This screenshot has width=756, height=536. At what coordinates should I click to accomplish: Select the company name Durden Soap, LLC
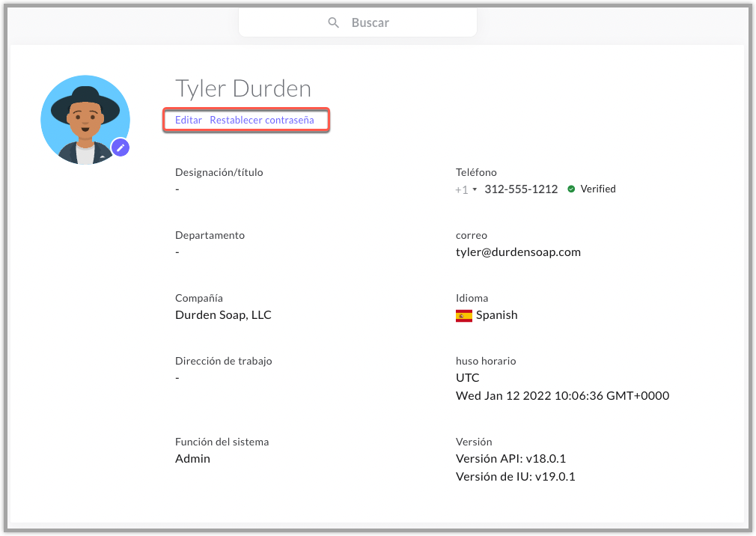point(223,314)
